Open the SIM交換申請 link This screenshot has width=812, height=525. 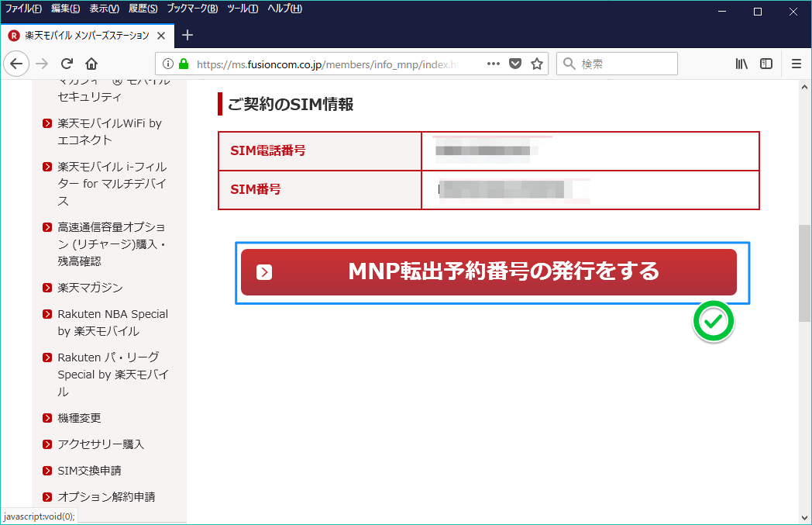(x=90, y=471)
